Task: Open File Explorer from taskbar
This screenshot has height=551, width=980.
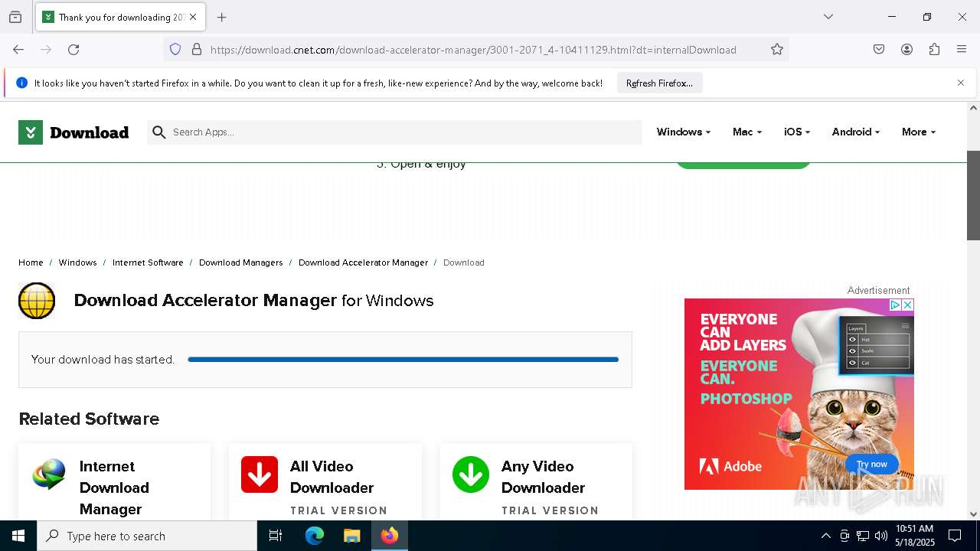Action: click(352, 536)
